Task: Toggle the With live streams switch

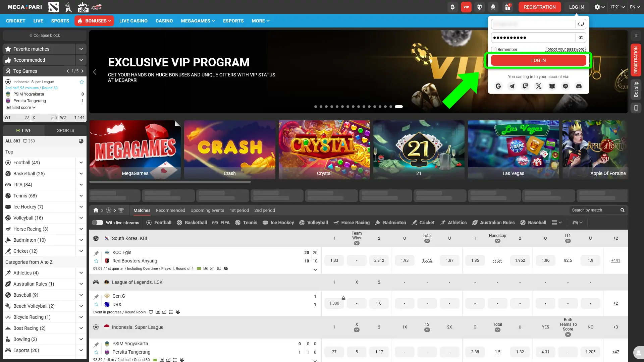Action: (98, 223)
